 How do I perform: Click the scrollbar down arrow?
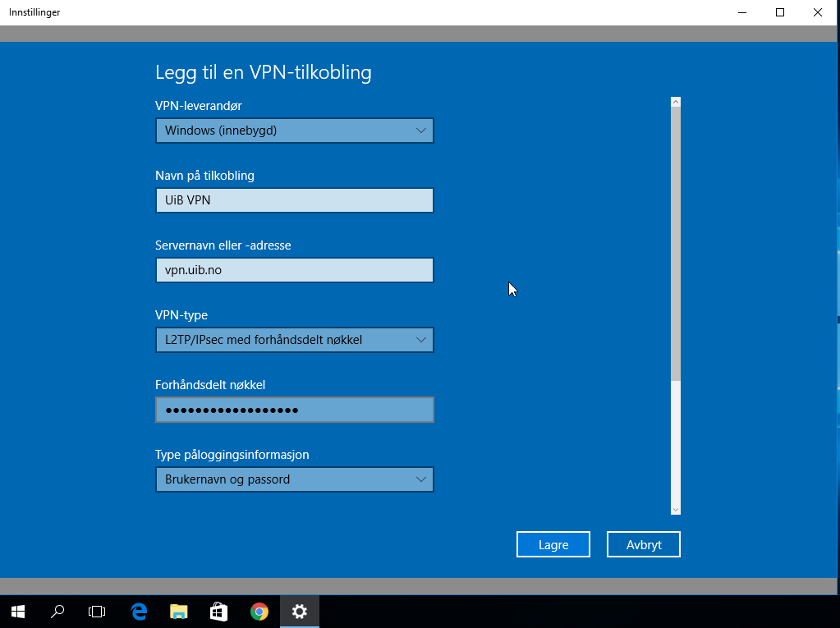[x=676, y=509]
